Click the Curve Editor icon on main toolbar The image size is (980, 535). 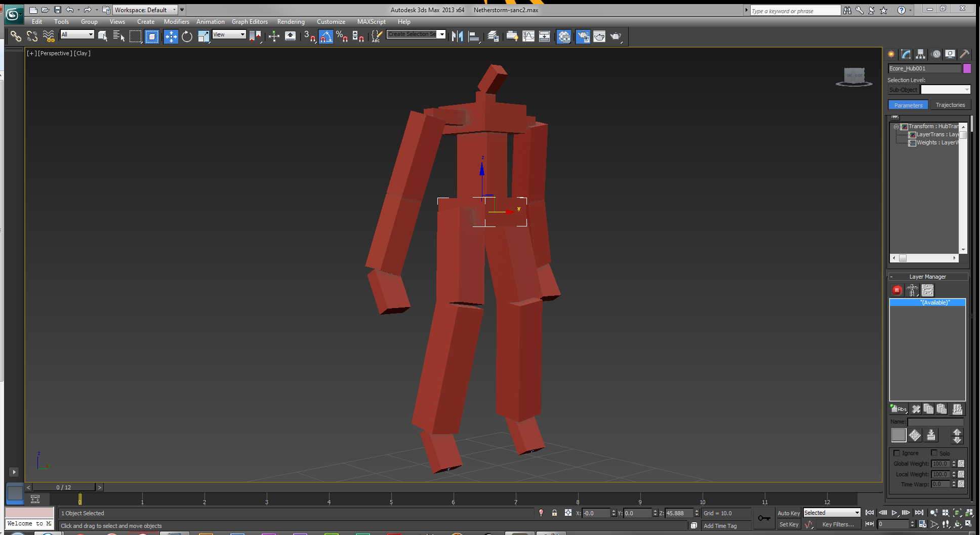point(528,36)
